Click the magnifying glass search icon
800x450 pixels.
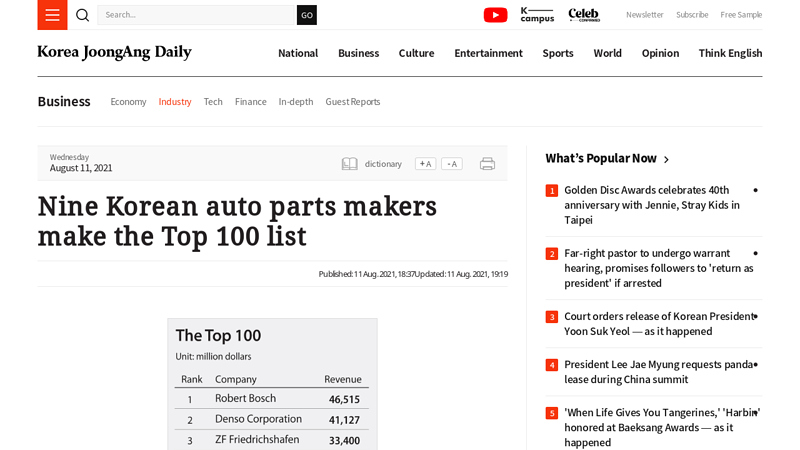pos(83,15)
